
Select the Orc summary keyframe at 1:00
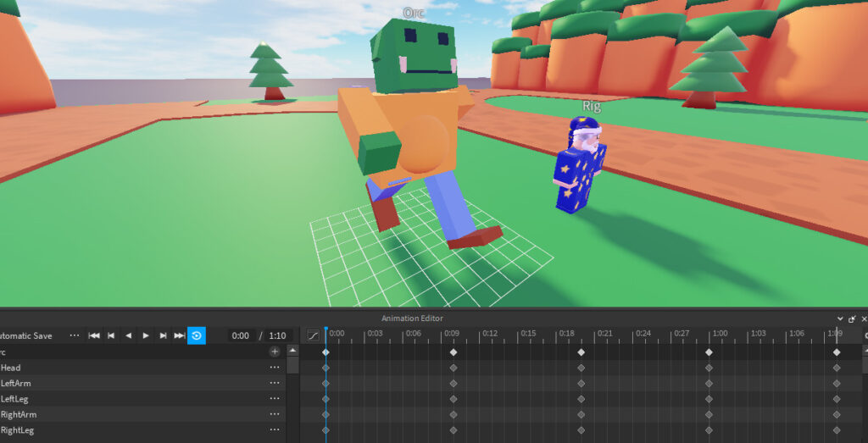pyautogui.click(x=709, y=352)
